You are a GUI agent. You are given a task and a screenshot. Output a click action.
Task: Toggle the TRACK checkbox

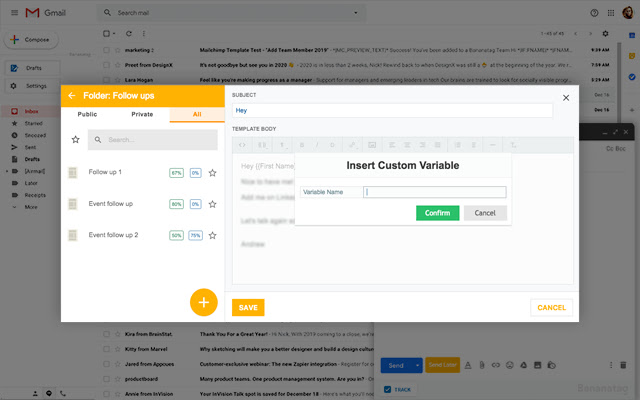(388, 388)
